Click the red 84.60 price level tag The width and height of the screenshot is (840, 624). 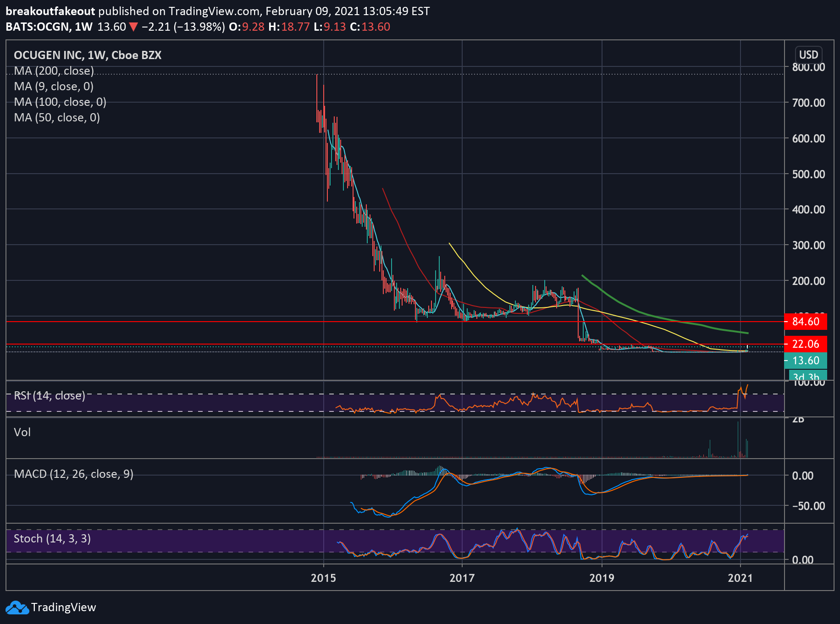806,322
